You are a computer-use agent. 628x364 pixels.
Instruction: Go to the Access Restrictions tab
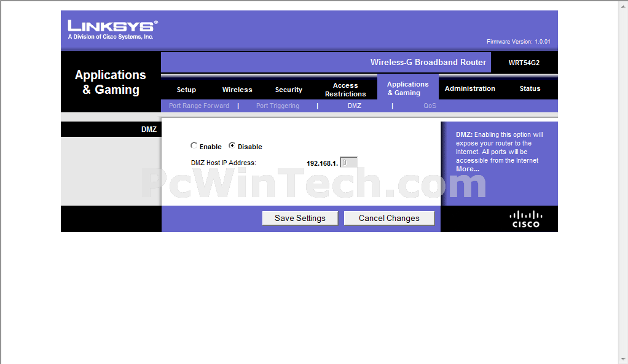(345, 90)
